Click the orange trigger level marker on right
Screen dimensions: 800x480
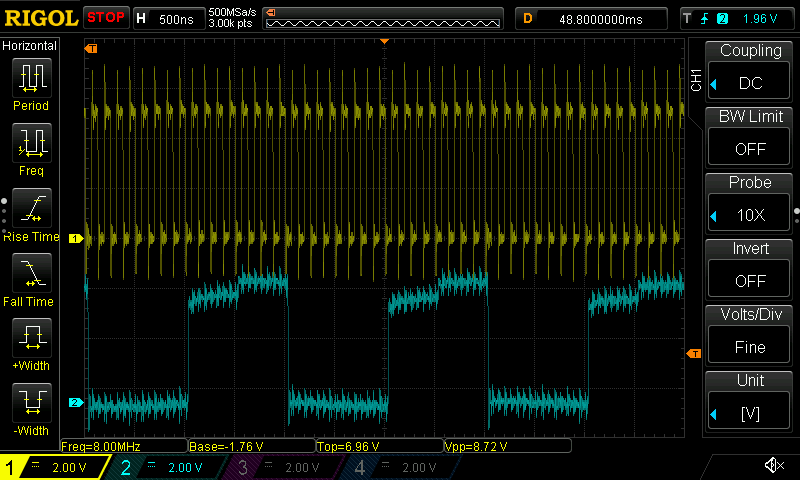point(694,353)
